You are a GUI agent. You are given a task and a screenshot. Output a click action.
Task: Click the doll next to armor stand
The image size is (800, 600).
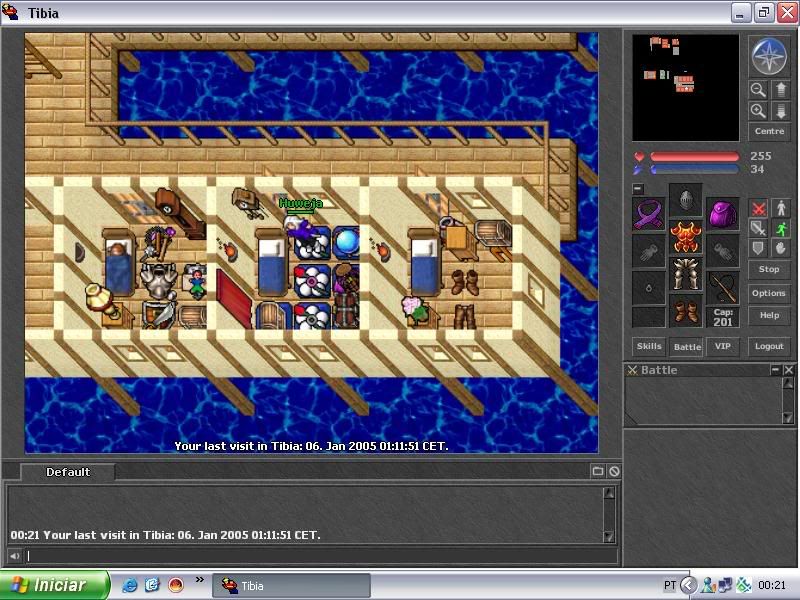tap(196, 283)
